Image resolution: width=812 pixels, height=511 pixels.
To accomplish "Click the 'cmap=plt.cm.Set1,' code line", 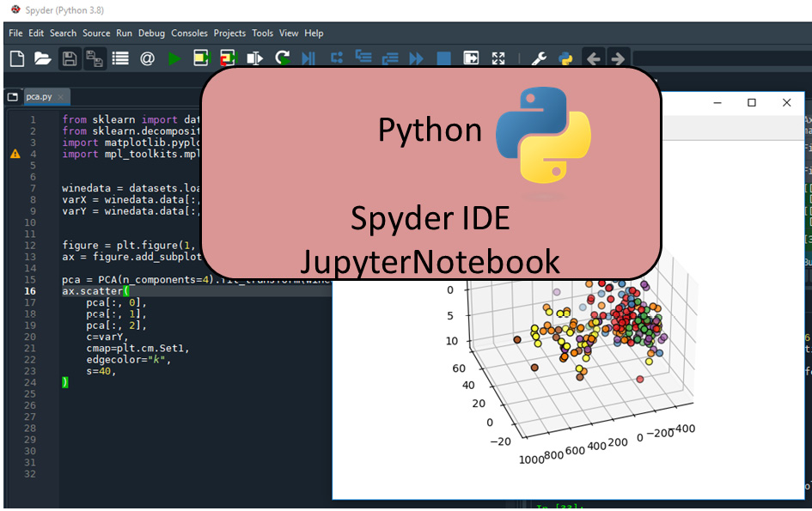I will tap(137, 348).
